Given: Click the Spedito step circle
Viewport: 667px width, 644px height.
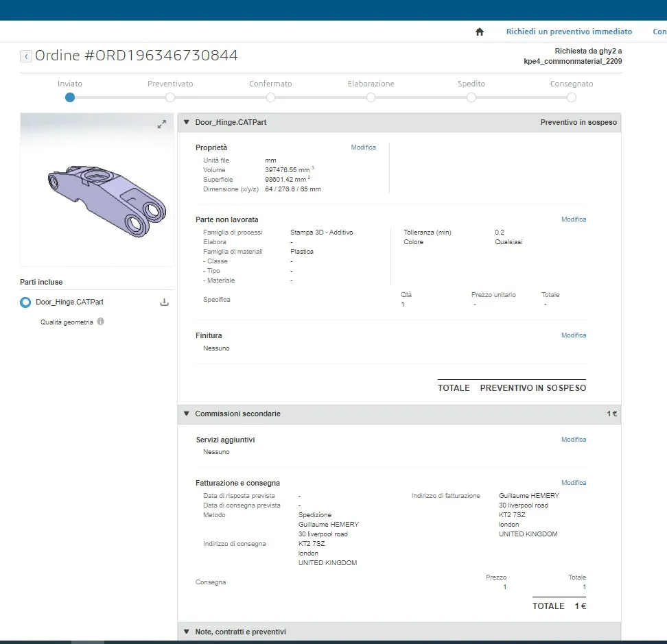Looking at the screenshot, I should click(471, 97).
